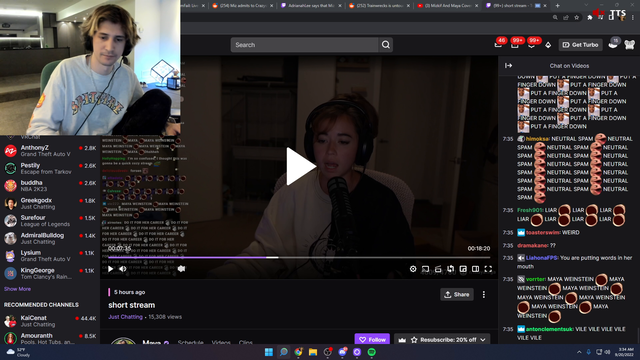Open KaiCenat recommended channel
The width and height of the screenshot is (640, 360).
click(x=50, y=321)
